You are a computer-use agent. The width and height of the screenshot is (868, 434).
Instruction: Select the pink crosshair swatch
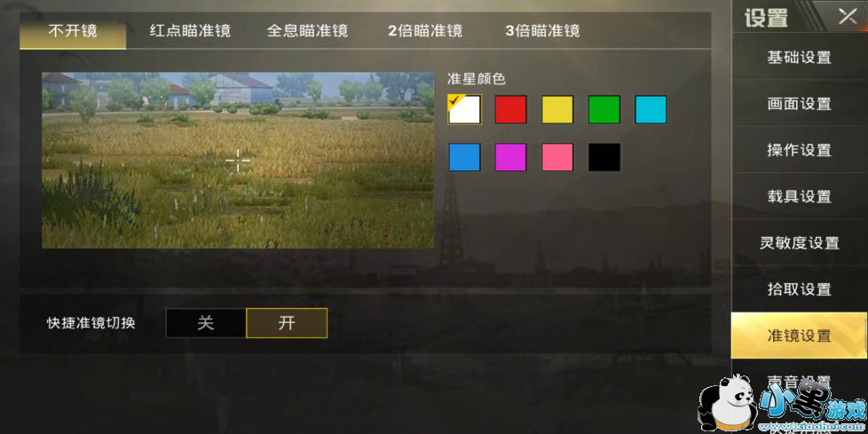[x=557, y=157]
